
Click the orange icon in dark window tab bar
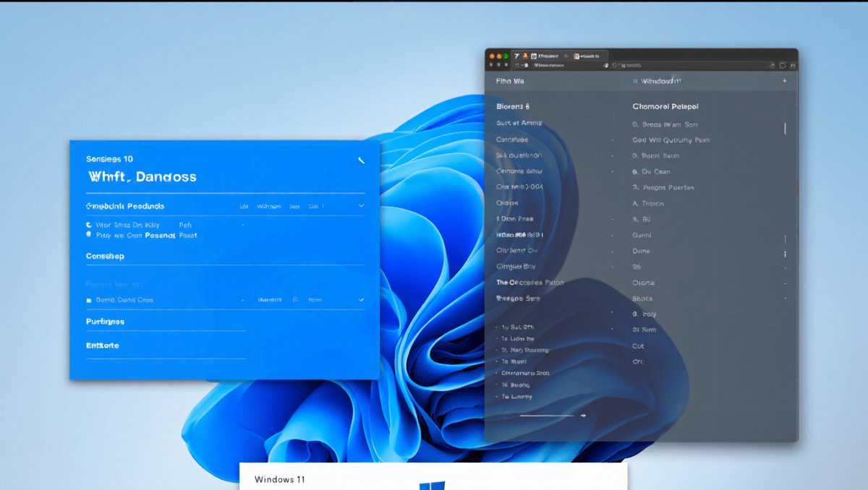524,56
